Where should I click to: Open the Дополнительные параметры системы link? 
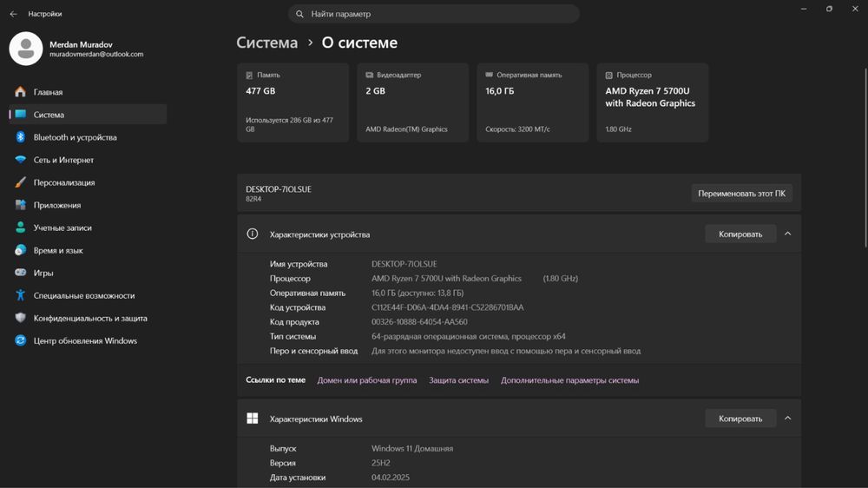coord(569,380)
